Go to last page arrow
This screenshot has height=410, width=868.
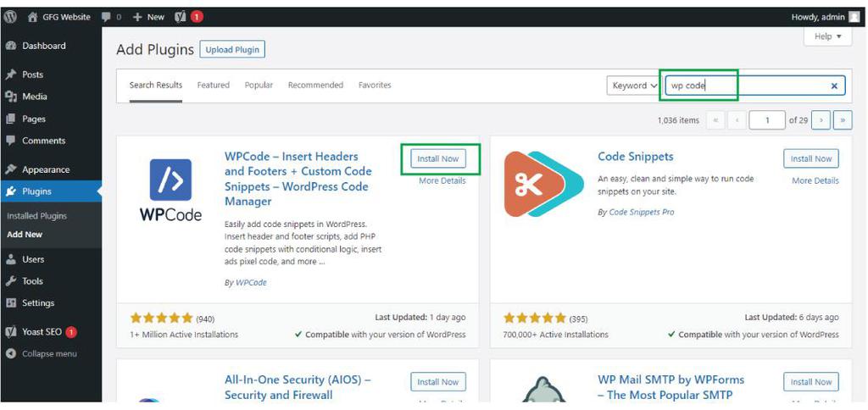[x=843, y=120]
